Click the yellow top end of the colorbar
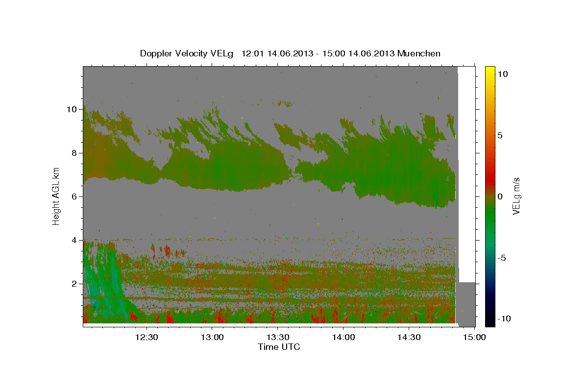Image resolution: width=588 pixels, height=392 pixels. (490, 70)
